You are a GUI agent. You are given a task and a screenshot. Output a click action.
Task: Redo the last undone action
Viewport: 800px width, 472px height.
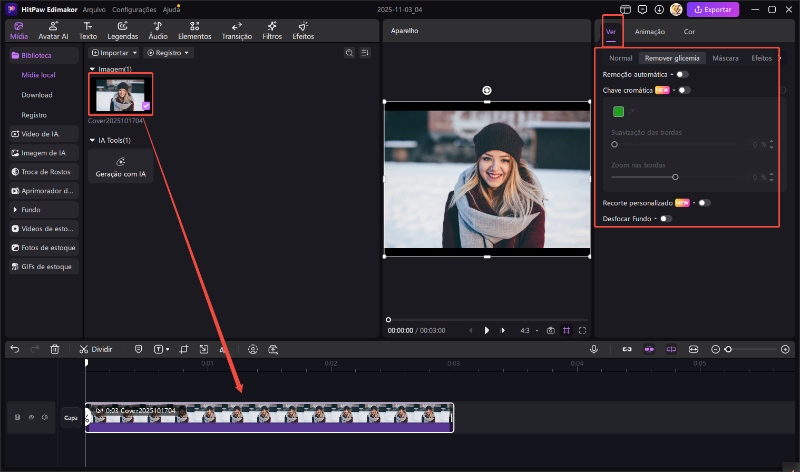point(35,349)
